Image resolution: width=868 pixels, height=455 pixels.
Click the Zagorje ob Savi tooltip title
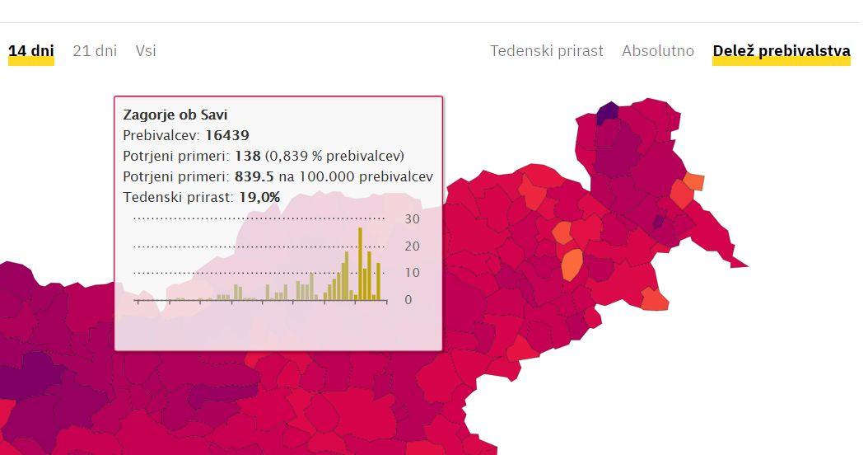175,115
